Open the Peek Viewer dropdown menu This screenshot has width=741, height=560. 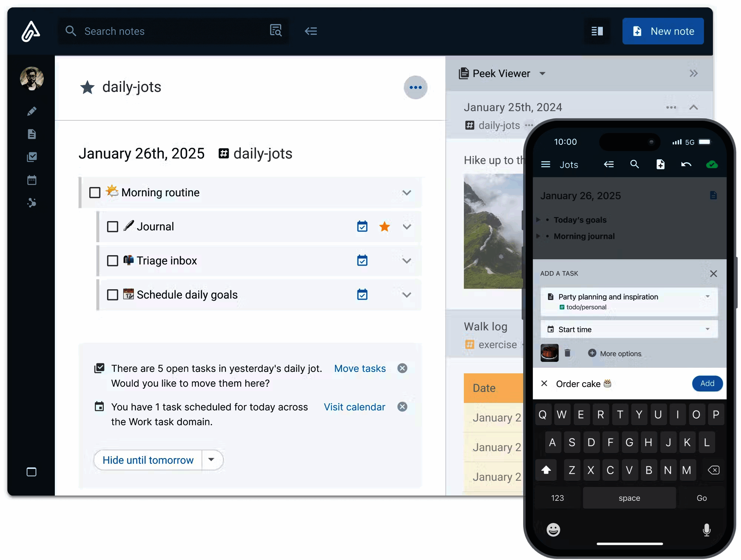coord(542,73)
